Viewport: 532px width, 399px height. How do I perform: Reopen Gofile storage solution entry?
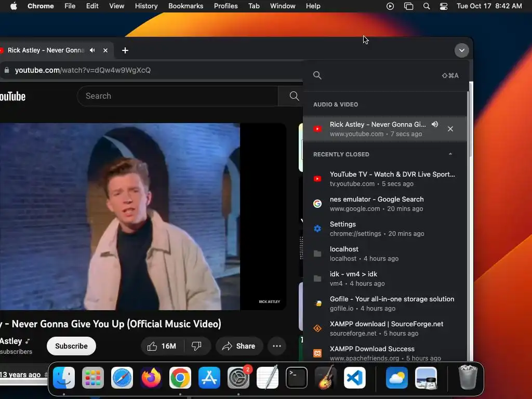pyautogui.click(x=385, y=303)
